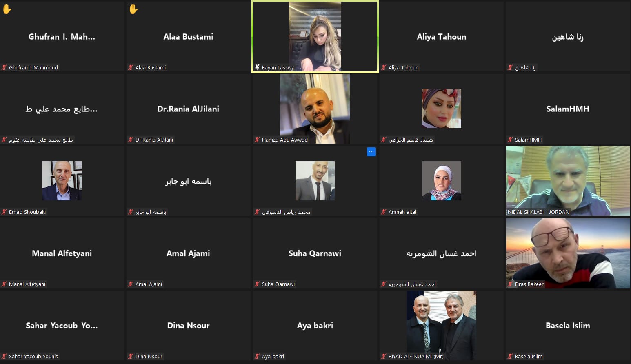The height and width of the screenshot is (364, 631).
Task: Click muted microphone icon next to Aliya Tahoun
Action: coord(384,67)
